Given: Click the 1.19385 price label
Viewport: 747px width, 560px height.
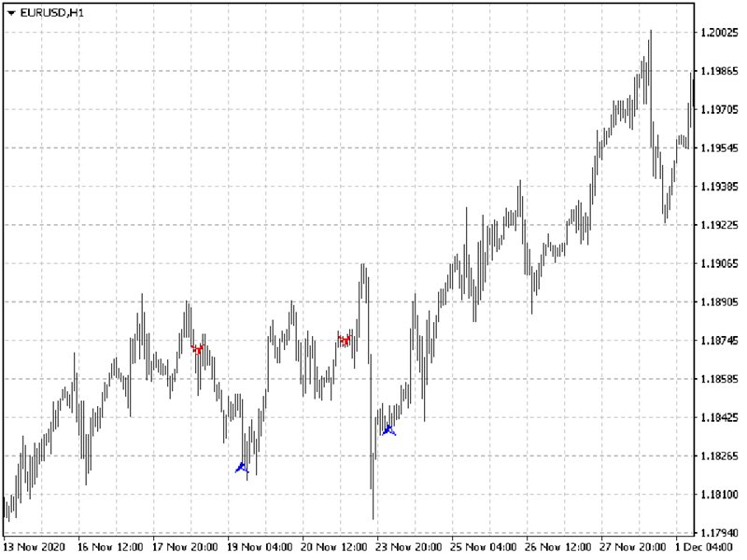Looking at the screenshot, I should (x=719, y=186).
